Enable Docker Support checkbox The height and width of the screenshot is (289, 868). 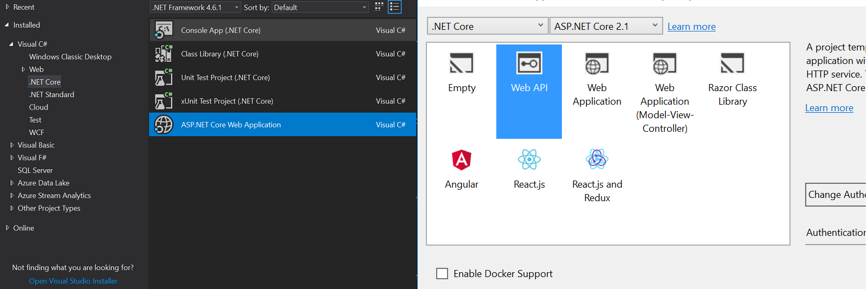[x=442, y=274]
